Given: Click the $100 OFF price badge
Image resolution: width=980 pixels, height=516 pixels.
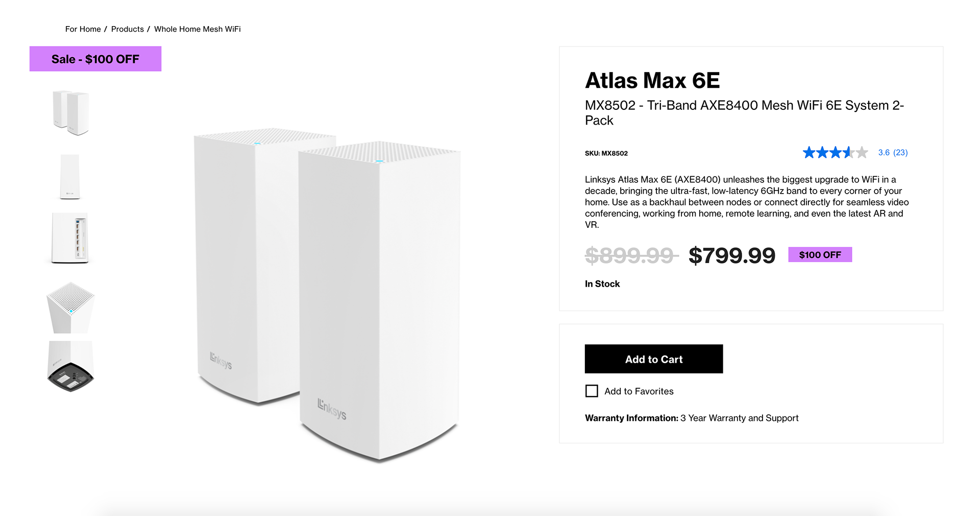Looking at the screenshot, I should tap(820, 255).
